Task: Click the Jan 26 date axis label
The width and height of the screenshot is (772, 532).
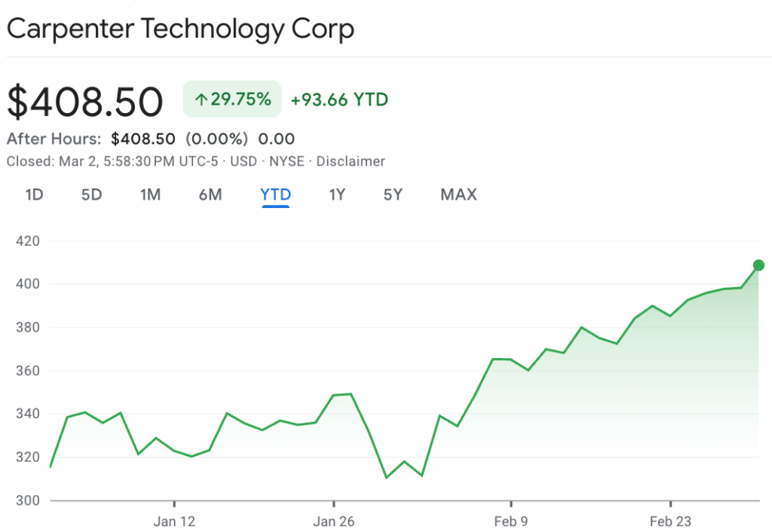Action: (333, 521)
